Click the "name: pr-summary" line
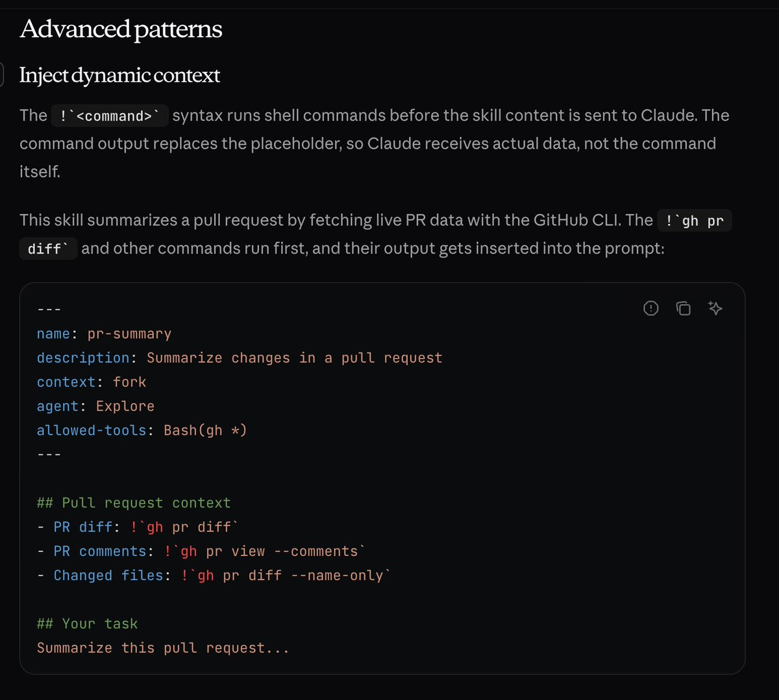The image size is (779, 700). [104, 334]
